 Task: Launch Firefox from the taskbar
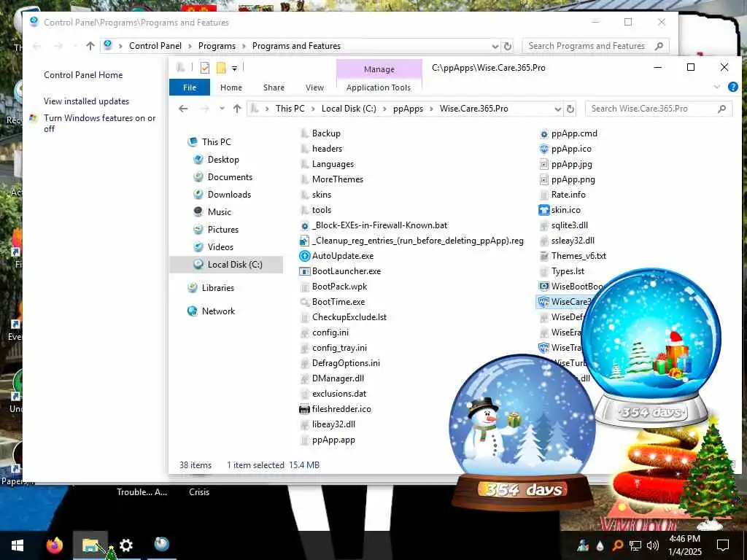[x=55, y=545]
